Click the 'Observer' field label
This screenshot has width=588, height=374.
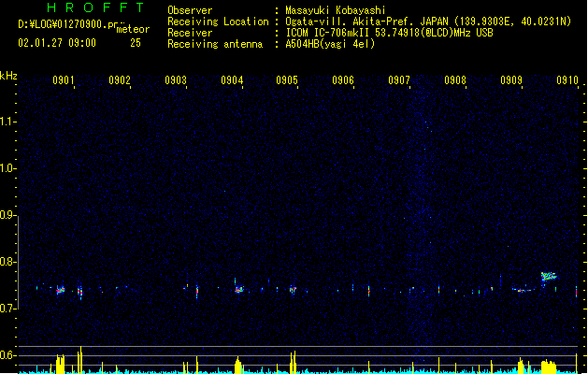pos(190,10)
